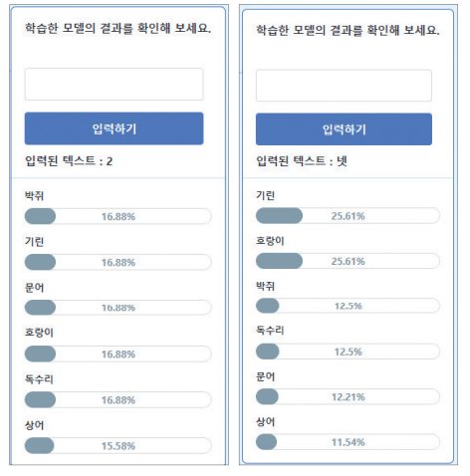Click the 입력하기 button in left panel
The image size is (470, 476).
point(114,128)
